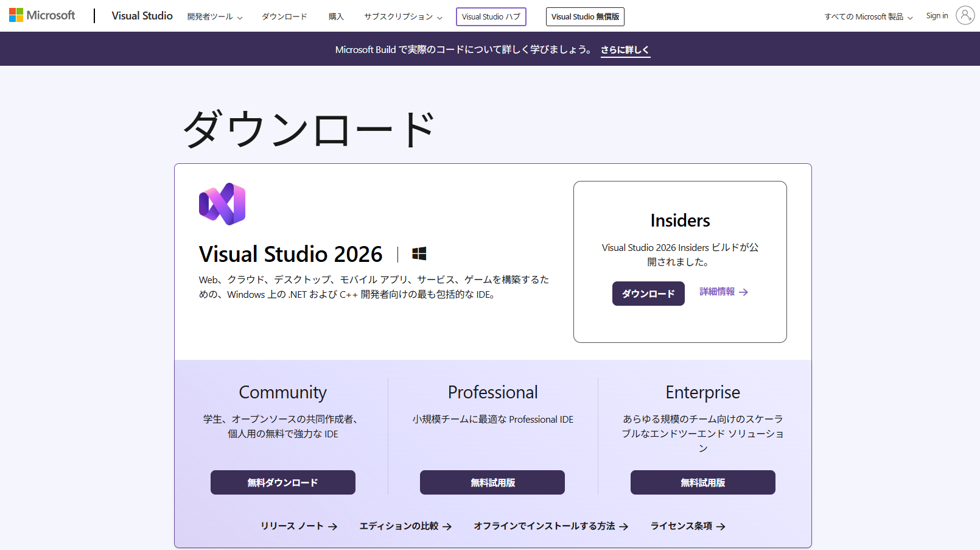Click the Visual Studio ハブ button
Screen dimensions: 980x550
click(x=491, y=16)
